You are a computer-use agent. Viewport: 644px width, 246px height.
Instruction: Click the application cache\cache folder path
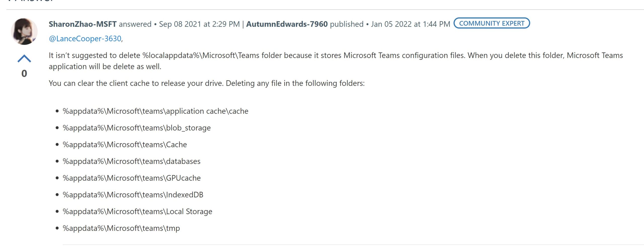155,111
